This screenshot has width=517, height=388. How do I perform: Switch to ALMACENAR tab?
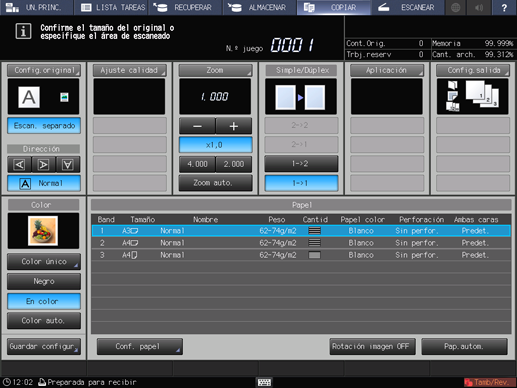(x=260, y=7)
